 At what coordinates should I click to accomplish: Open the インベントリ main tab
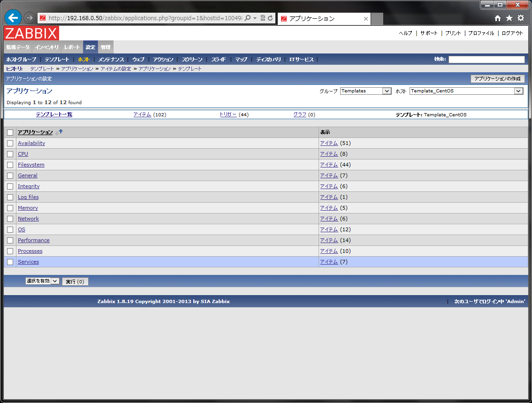[x=47, y=47]
